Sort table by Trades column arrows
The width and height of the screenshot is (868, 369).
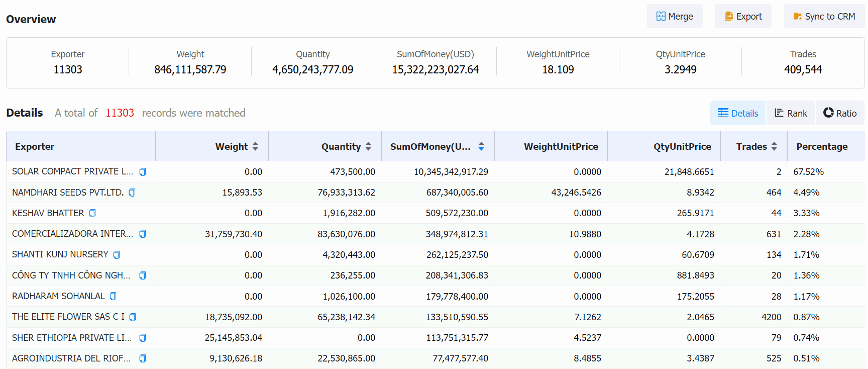click(x=774, y=146)
